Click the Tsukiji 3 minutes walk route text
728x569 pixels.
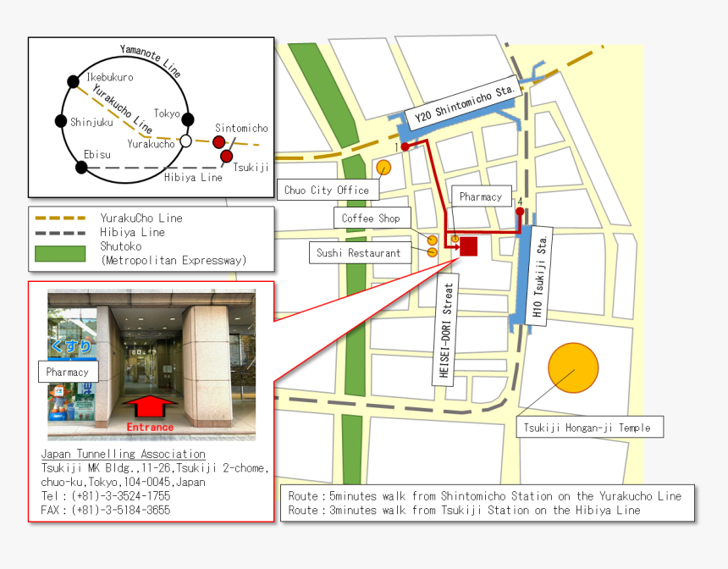point(464,510)
